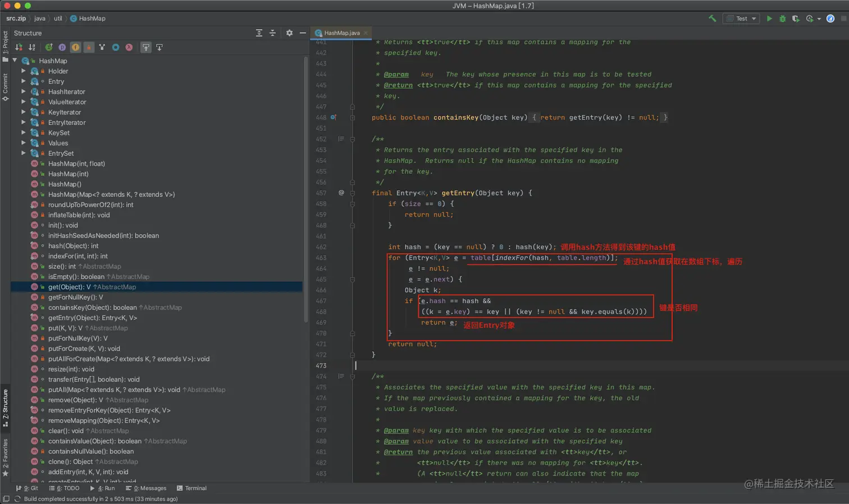Viewport: 849px width, 504px height.
Task: Expand the KeySet class node
Action: tap(24, 132)
